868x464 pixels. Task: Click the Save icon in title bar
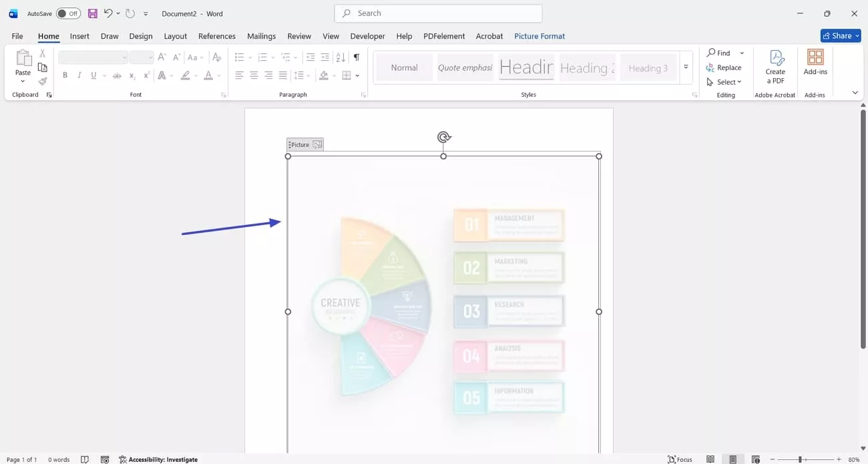pos(92,13)
